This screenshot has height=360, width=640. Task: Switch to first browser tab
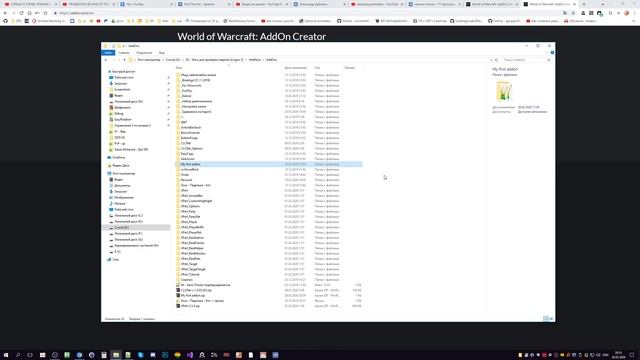[x=30, y=4]
